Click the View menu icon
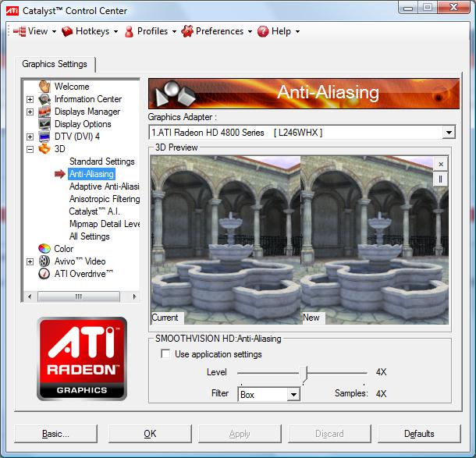Screen dimensions: 476x458 (x=20, y=31)
